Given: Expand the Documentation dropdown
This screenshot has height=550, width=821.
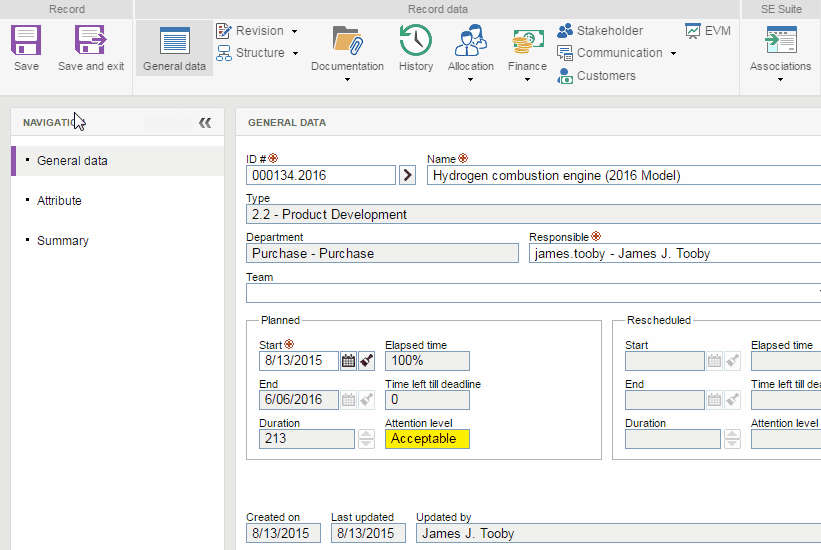Looking at the screenshot, I should [347, 80].
